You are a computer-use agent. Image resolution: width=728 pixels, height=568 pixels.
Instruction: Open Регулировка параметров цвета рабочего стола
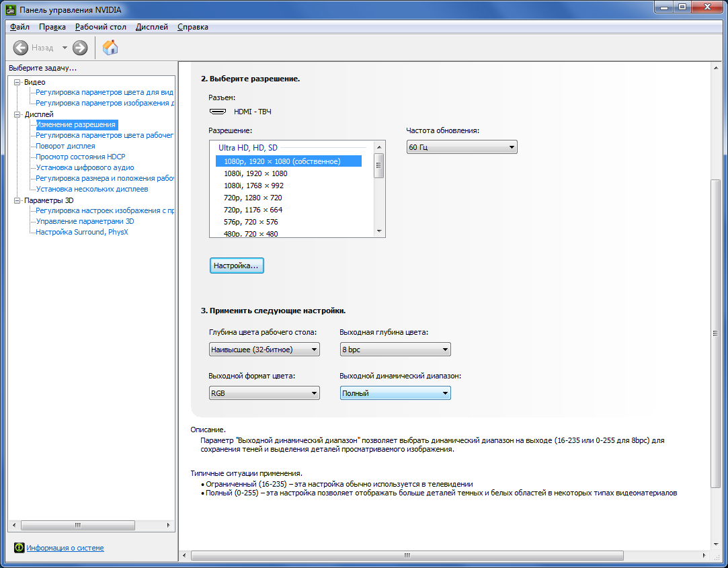coord(104,135)
